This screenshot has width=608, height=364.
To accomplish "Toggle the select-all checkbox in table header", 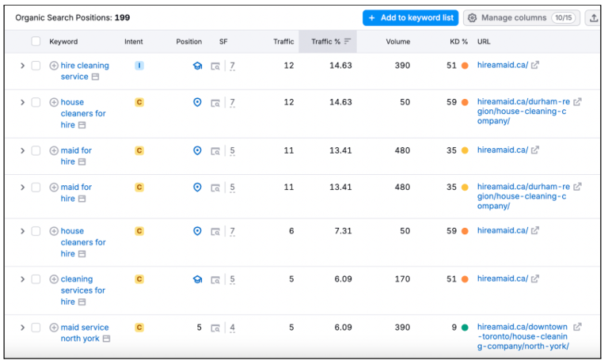I will 36,42.
